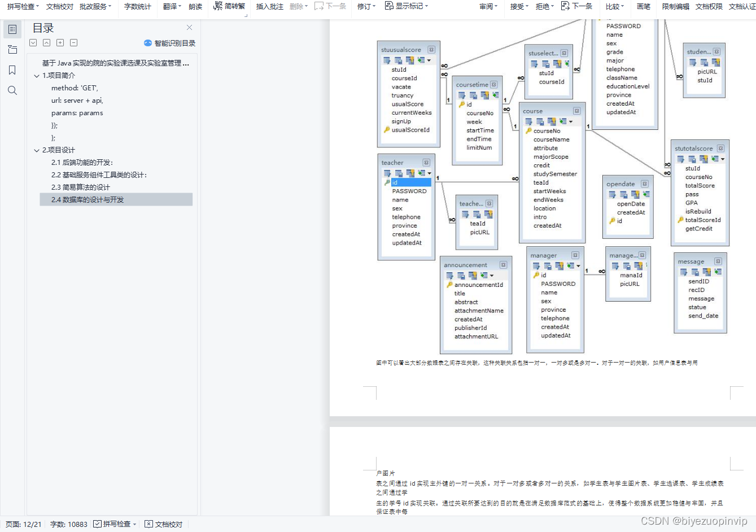Click 简转繁 conversion tool

pyautogui.click(x=229, y=6)
